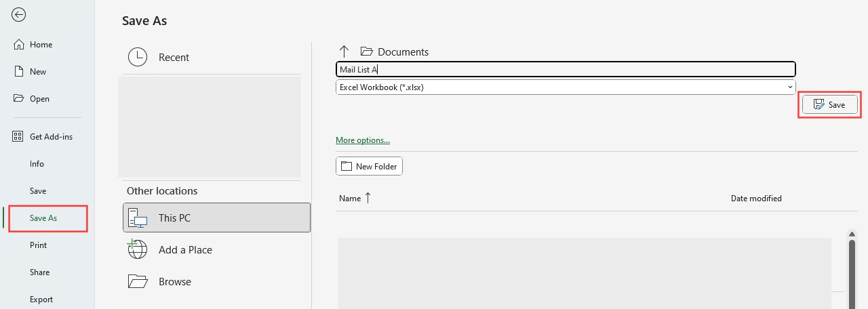Click the Documents folder path
Viewport: 868px width, 309px height.
pyautogui.click(x=395, y=52)
